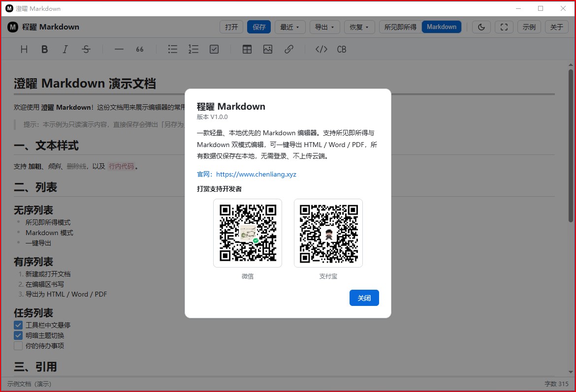Insert a table with grid icon
The width and height of the screenshot is (576, 392).
(247, 49)
